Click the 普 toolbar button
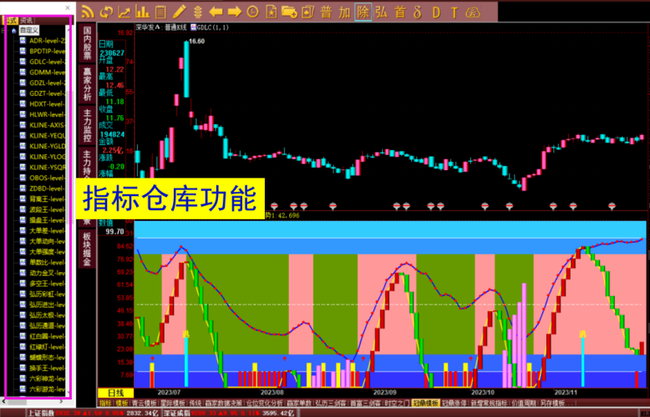Screen dimensions: 650x417 [326, 12]
